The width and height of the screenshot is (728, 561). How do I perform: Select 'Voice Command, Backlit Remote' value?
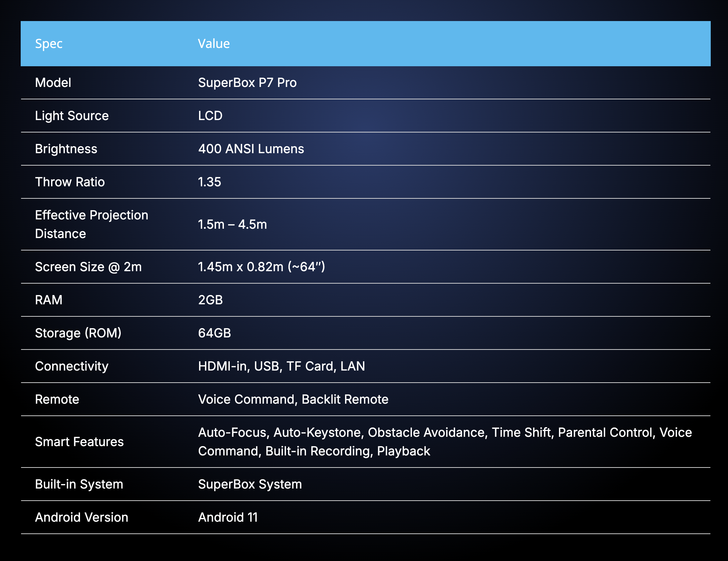(x=293, y=400)
